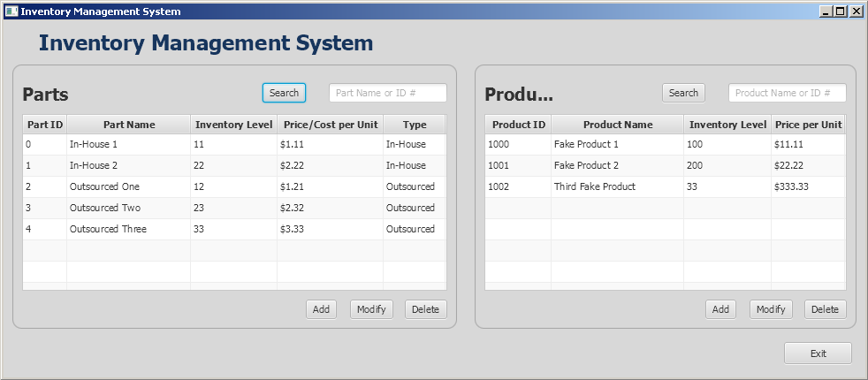Exit the application using Exit button
This screenshot has height=380, width=868.
point(818,353)
